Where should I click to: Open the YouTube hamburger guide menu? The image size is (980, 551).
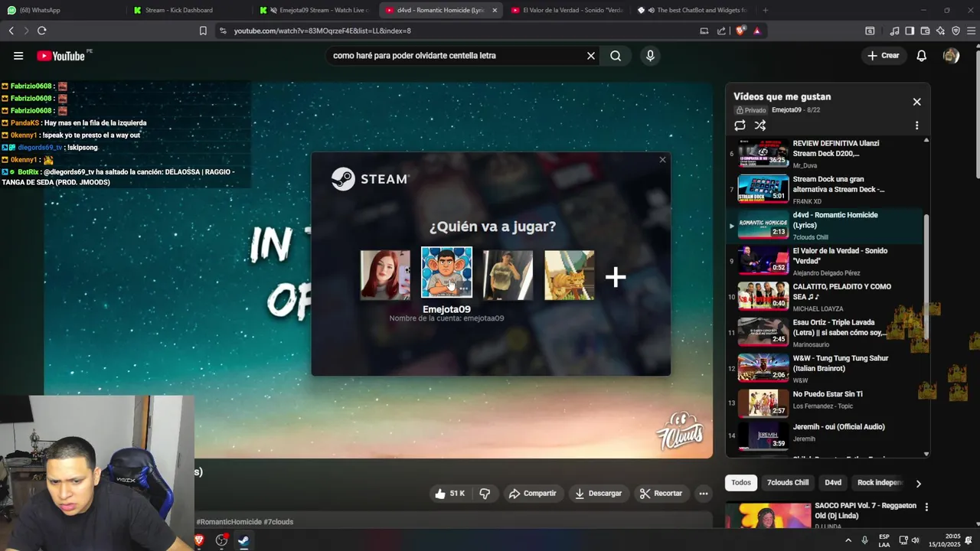coord(18,56)
